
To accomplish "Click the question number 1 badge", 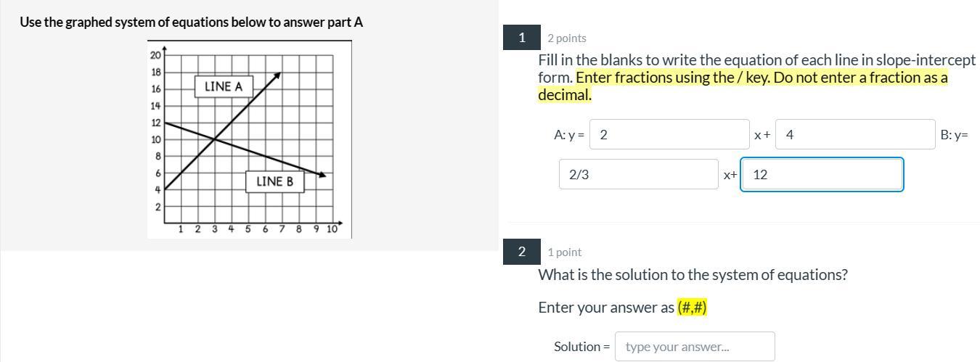I will click(521, 38).
